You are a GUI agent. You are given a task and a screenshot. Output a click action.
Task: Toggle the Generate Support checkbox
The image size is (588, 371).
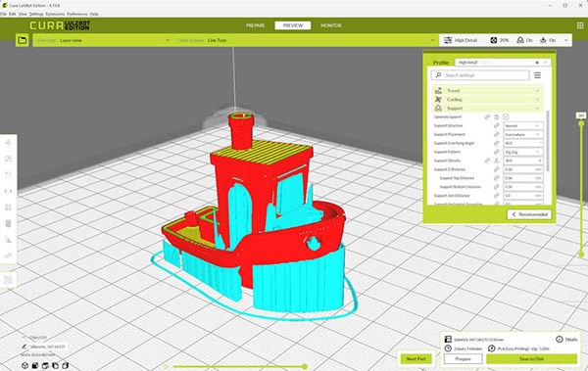pos(506,116)
